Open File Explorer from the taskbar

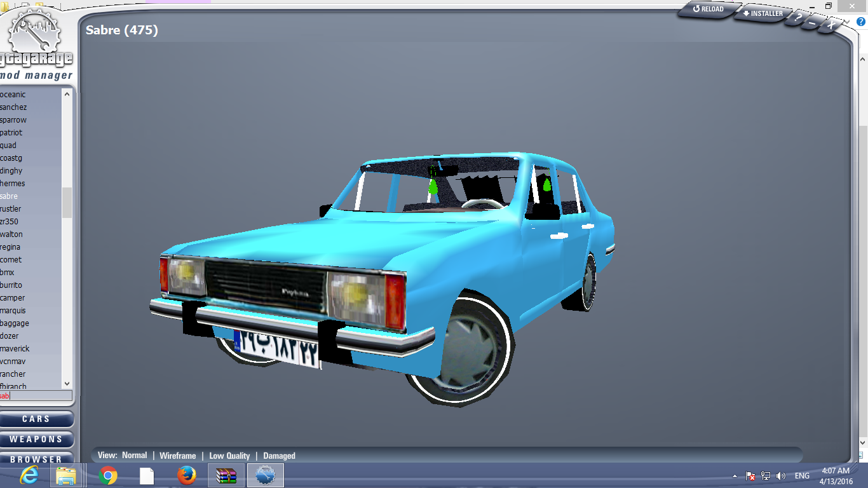tap(65, 475)
